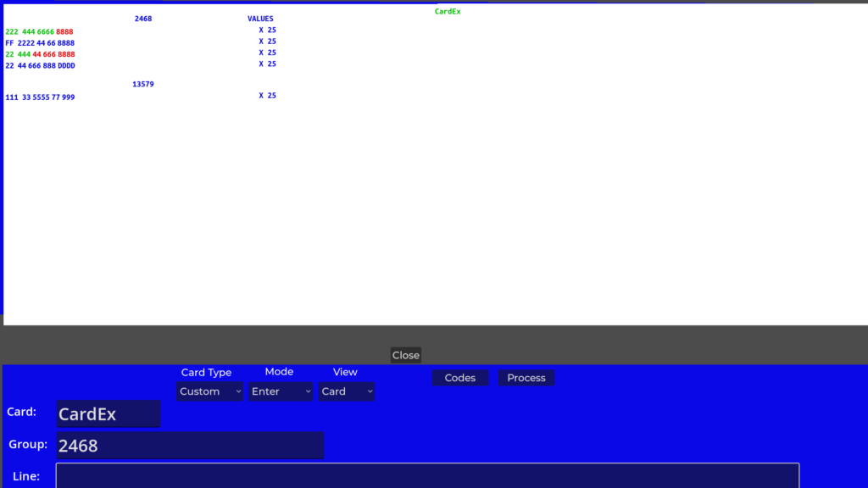Click the Group field containing 2468

point(190,445)
